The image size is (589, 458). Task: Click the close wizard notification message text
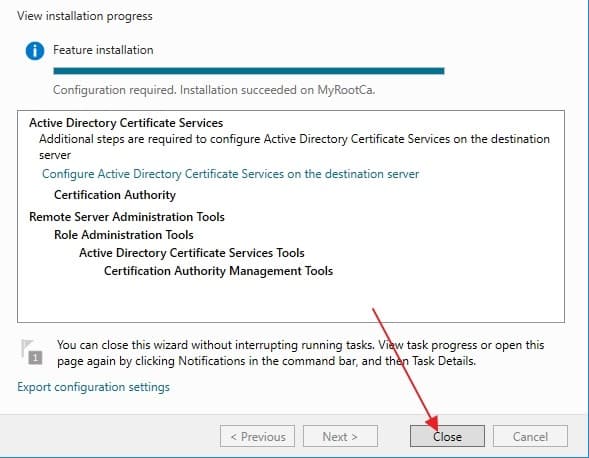tap(301, 353)
